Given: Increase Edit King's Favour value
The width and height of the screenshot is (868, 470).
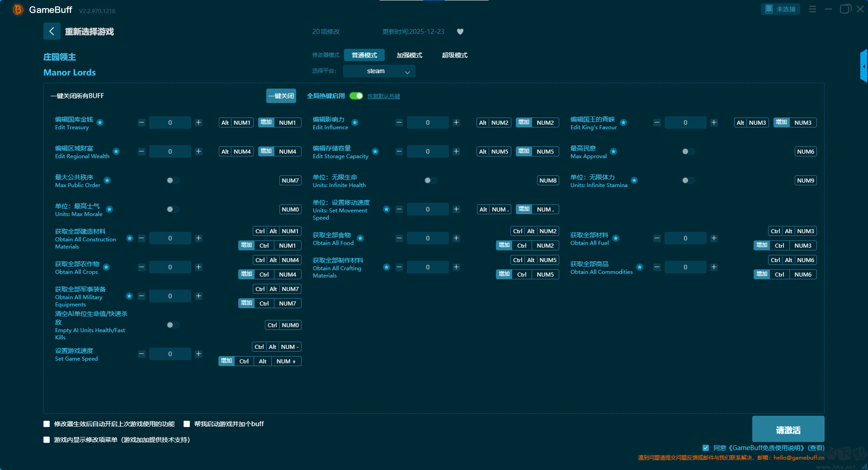Looking at the screenshot, I should pos(714,122).
